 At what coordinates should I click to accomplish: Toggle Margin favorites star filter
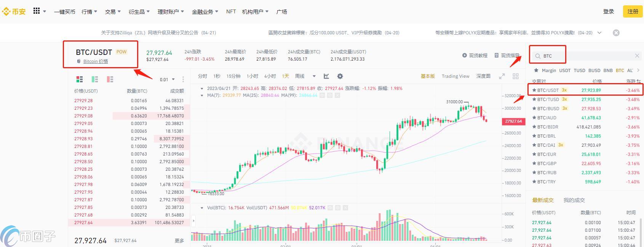pyautogui.click(x=536, y=70)
